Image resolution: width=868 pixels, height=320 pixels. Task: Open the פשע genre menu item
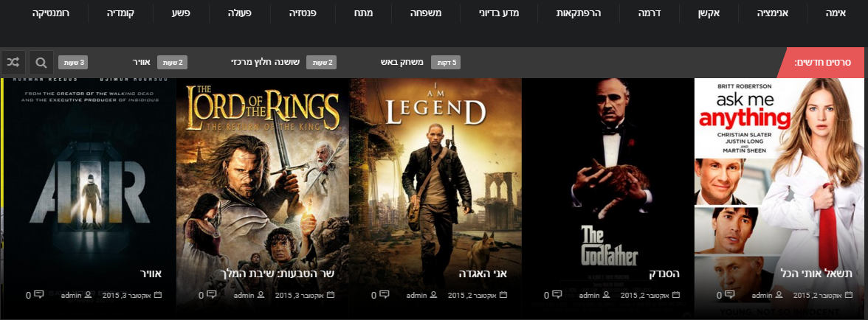coord(180,12)
